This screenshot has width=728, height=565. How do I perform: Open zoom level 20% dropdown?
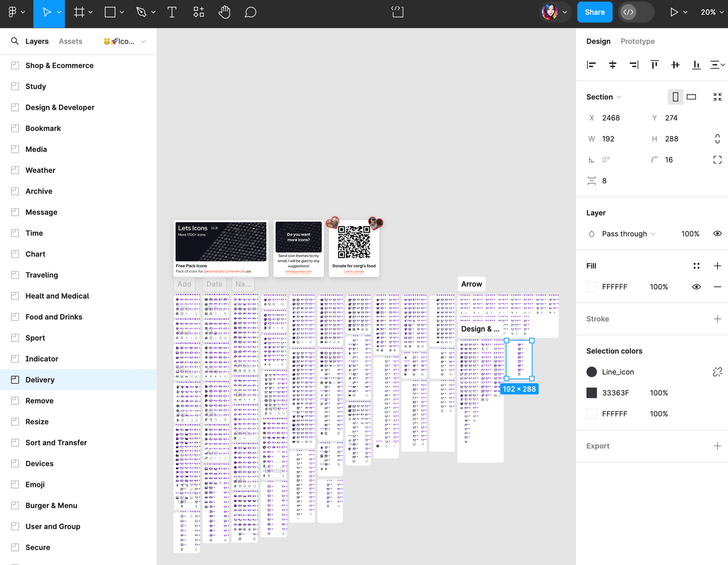click(x=712, y=12)
